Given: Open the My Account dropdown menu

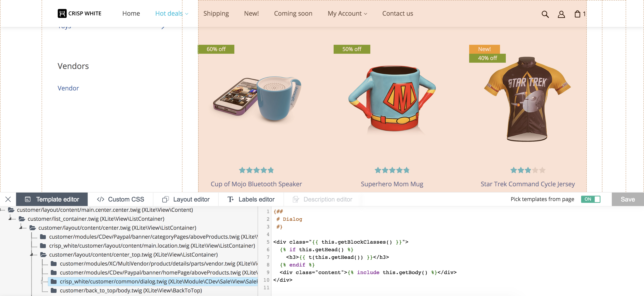Looking at the screenshot, I should (x=347, y=13).
